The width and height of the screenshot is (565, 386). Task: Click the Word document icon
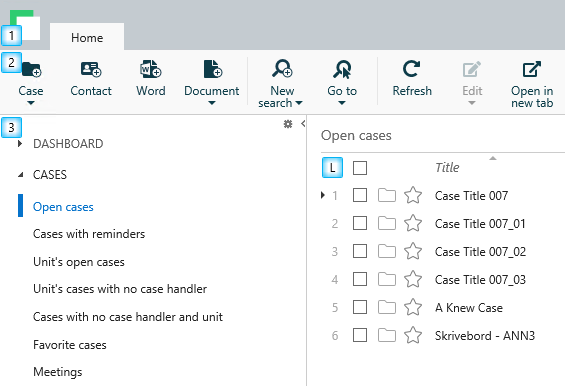[x=151, y=69]
